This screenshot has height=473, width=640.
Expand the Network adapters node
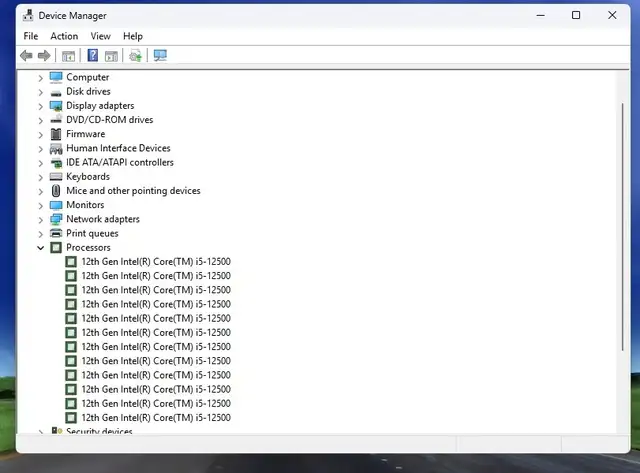40,220
